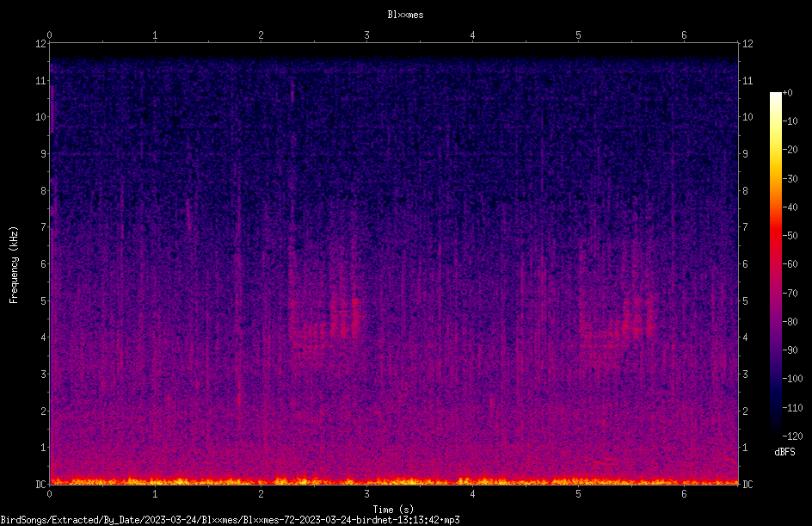This screenshot has width=812, height=526.
Task: Click the -120 label on color scale
Action: (793, 436)
